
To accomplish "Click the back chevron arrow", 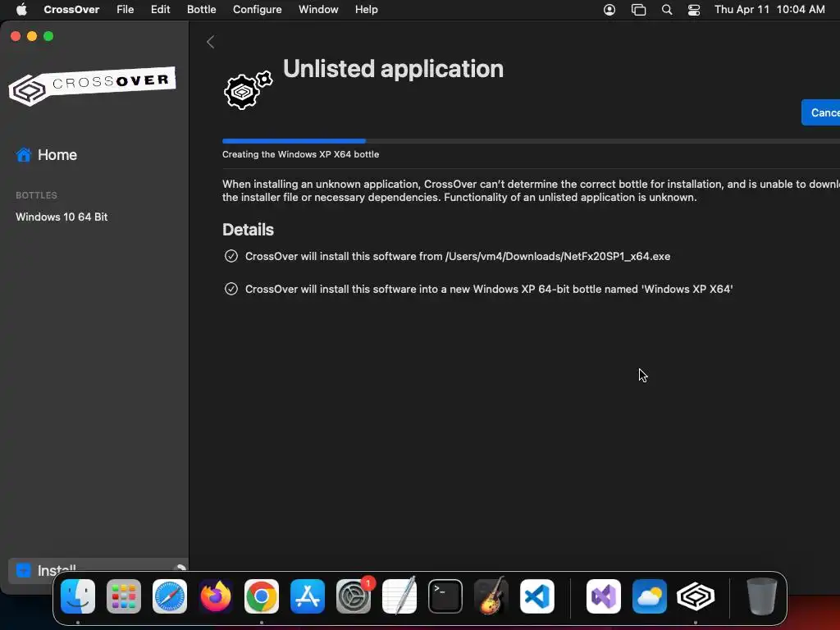I will (x=211, y=42).
